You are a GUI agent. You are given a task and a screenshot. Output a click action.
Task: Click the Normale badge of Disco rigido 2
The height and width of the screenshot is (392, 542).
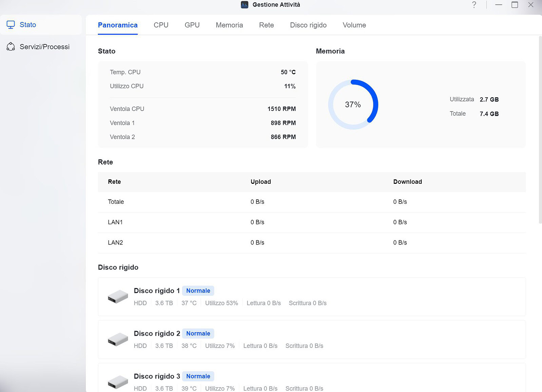click(x=198, y=333)
